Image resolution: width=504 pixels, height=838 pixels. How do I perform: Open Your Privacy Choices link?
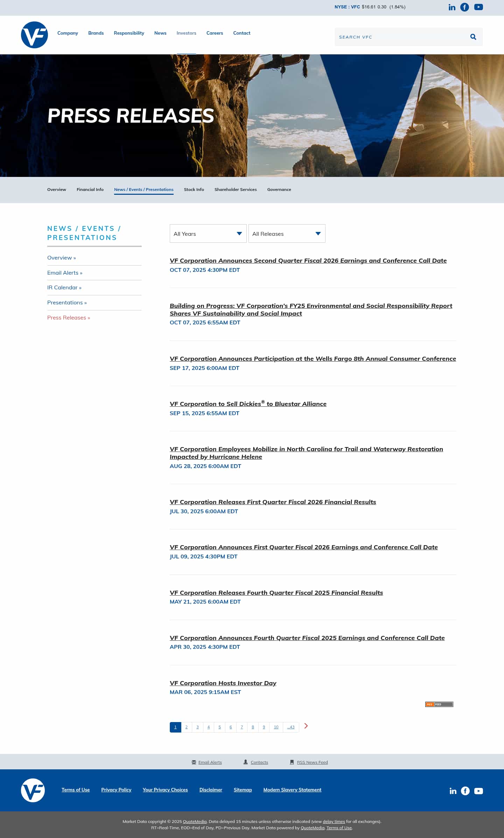[x=165, y=790]
